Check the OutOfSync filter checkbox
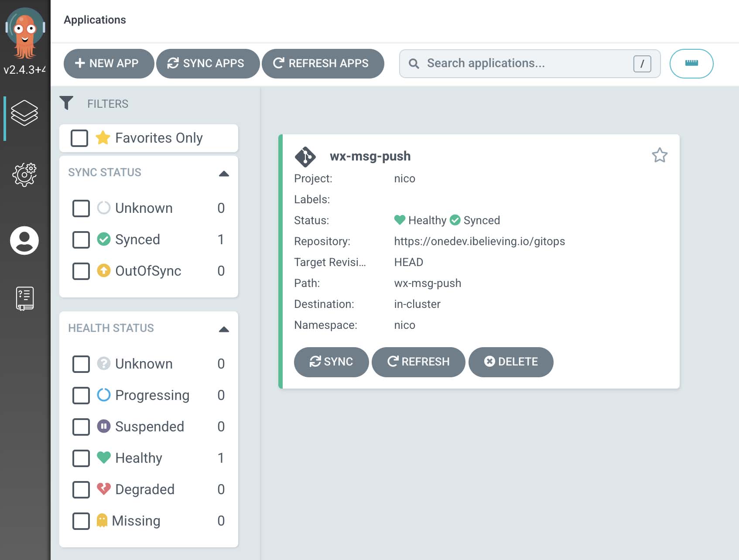 [81, 271]
